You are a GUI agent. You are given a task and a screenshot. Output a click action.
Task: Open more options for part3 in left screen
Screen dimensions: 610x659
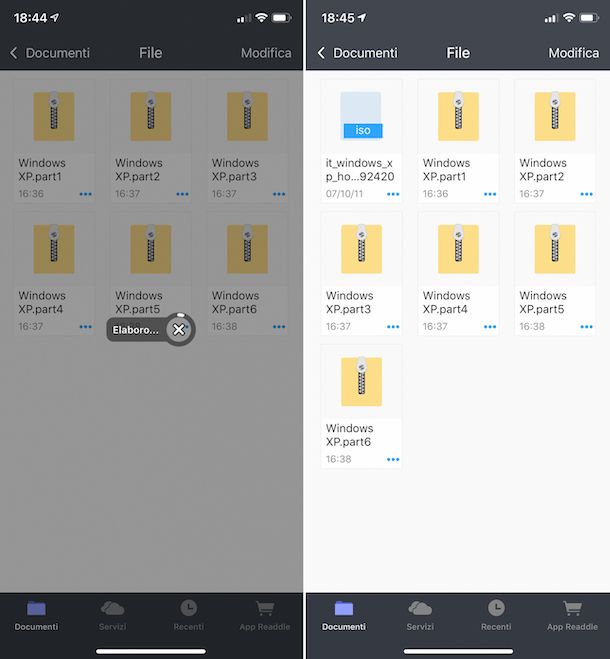coord(279,194)
